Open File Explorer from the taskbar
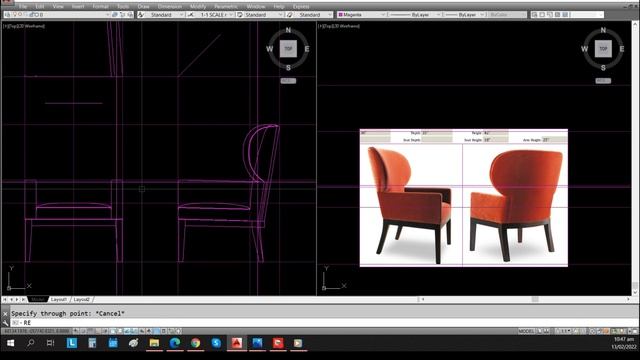 (x=154, y=343)
